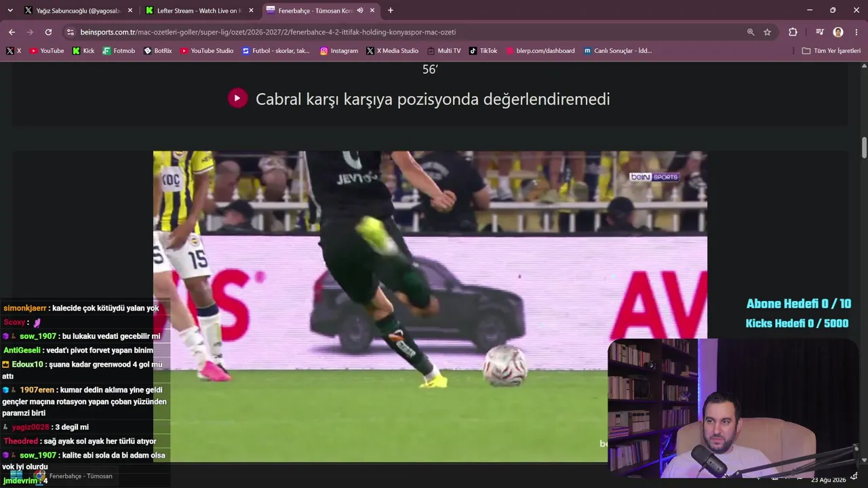
Task: Play the Cabral 56' highlight clip
Action: (237, 98)
